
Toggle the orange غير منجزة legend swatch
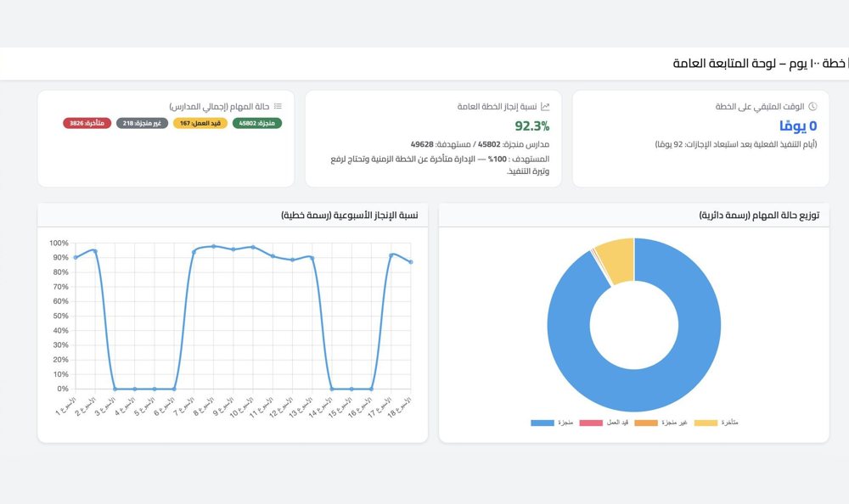(x=646, y=423)
